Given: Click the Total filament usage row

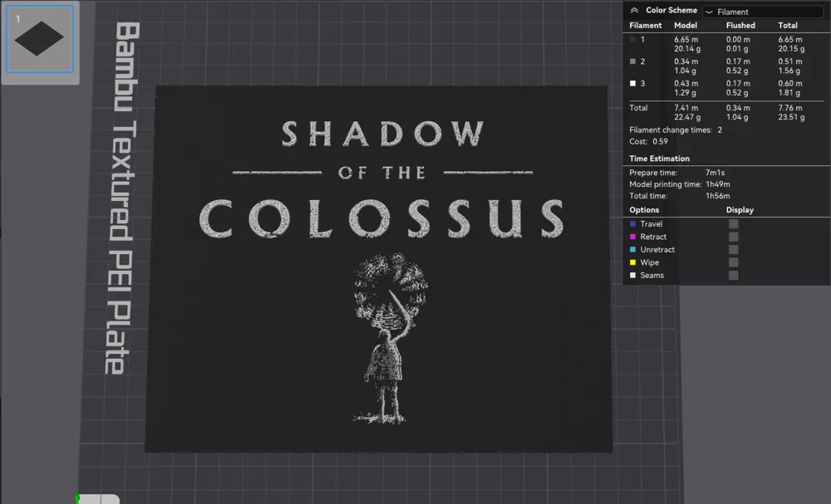Looking at the screenshot, I should click(726, 112).
